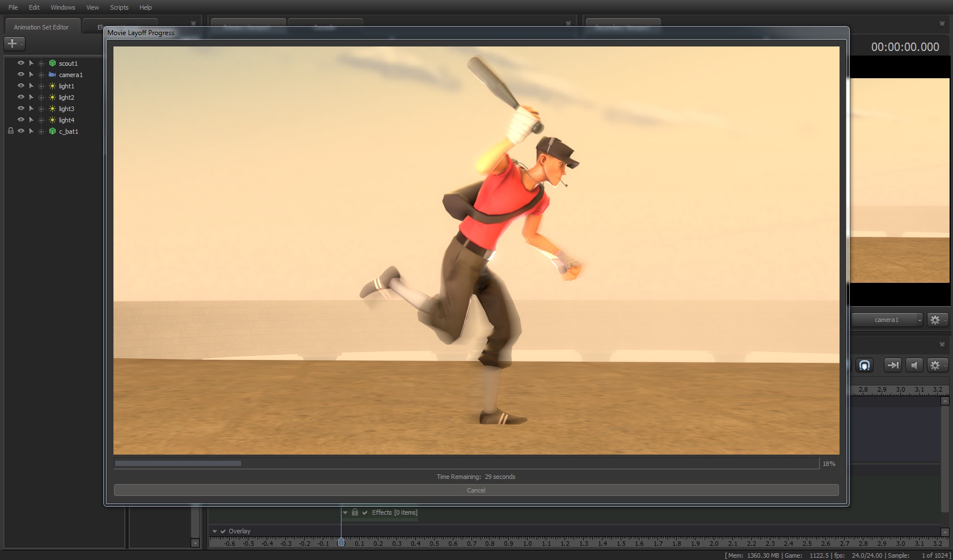Click the timeline speaker mute icon
The height and width of the screenshot is (560, 953).
[x=914, y=366]
